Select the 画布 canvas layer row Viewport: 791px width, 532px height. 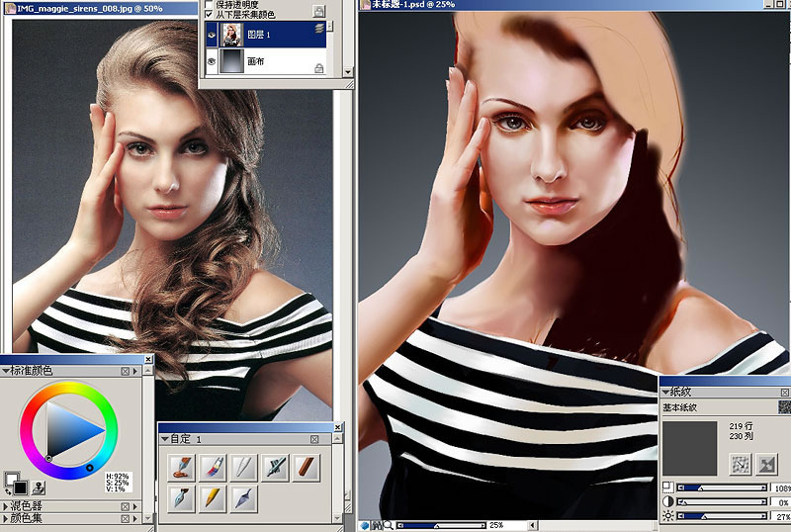click(x=266, y=61)
